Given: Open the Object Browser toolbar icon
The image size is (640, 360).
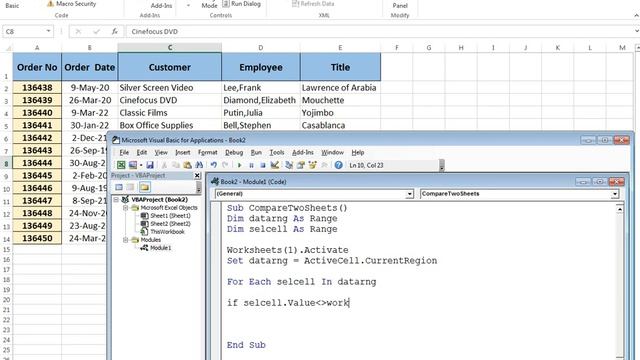Looking at the screenshot, I should 313,165.
